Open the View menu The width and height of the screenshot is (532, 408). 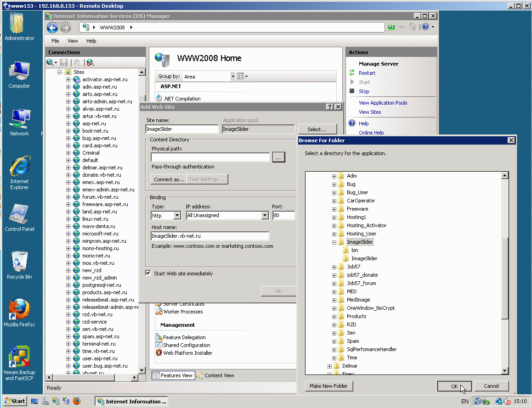pos(73,41)
